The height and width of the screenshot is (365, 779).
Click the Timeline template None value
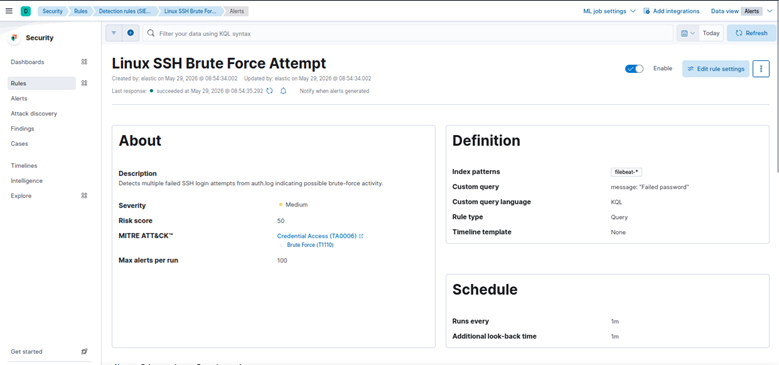click(618, 232)
